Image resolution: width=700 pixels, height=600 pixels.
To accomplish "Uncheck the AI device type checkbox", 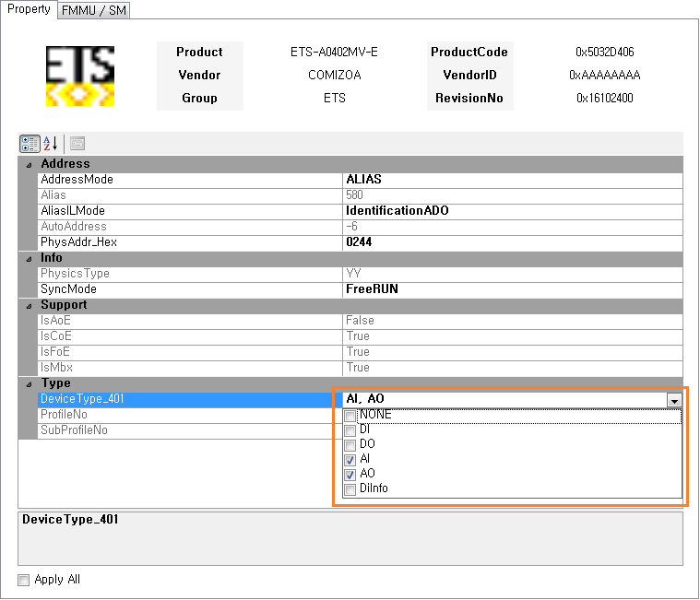I will pyautogui.click(x=350, y=460).
